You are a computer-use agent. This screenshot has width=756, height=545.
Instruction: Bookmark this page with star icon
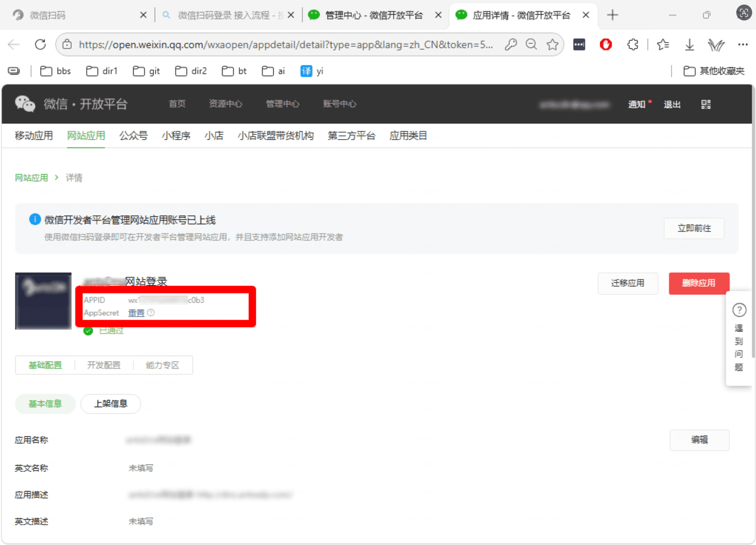(552, 44)
